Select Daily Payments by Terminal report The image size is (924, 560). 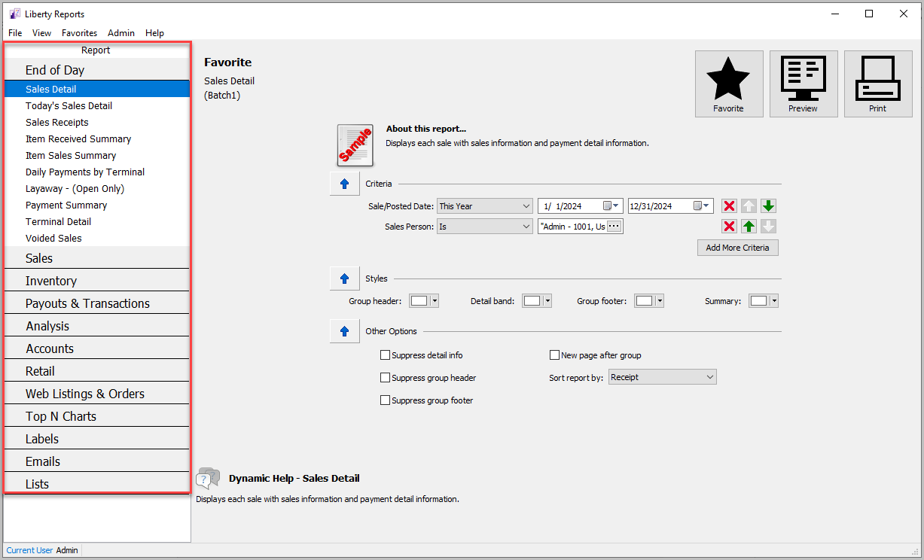click(x=96, y=172)
